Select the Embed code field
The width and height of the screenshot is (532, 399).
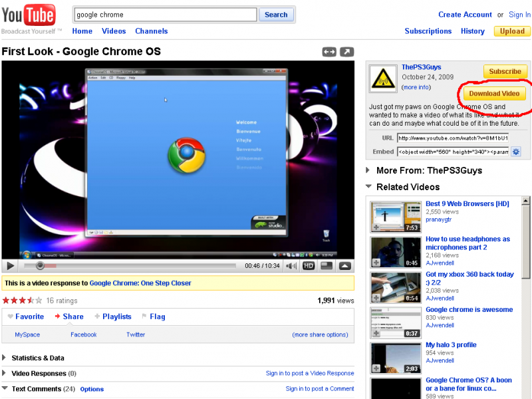pos(453,152)
